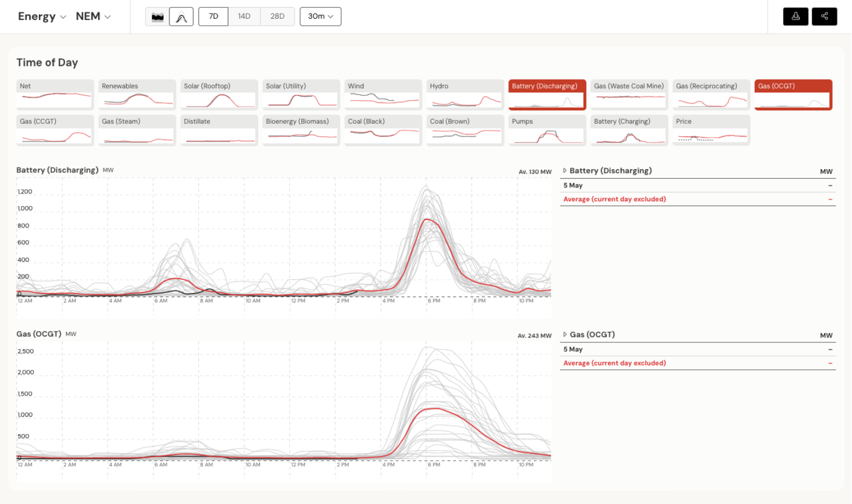Click the download export icon button
The height and width of the screenshot is (504, 852).
pyautogui.click(x=795, y=17)
